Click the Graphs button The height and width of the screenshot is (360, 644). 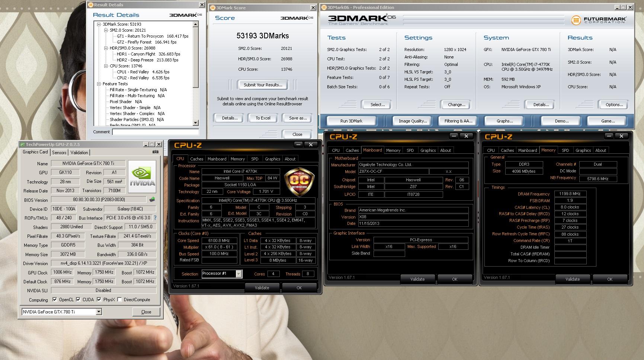click(x=504, y=121)
